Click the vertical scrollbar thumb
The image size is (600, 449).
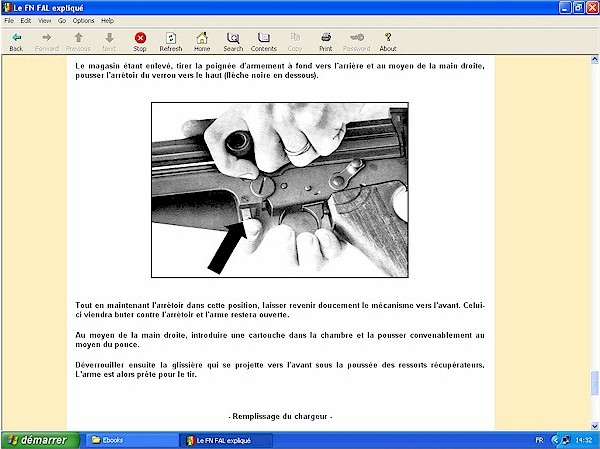[594, 382]
